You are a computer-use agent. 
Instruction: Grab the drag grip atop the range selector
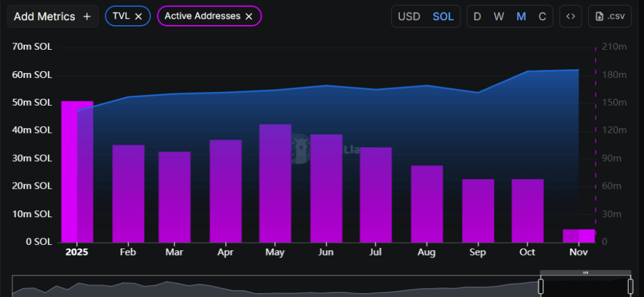(x=586, y=272)
